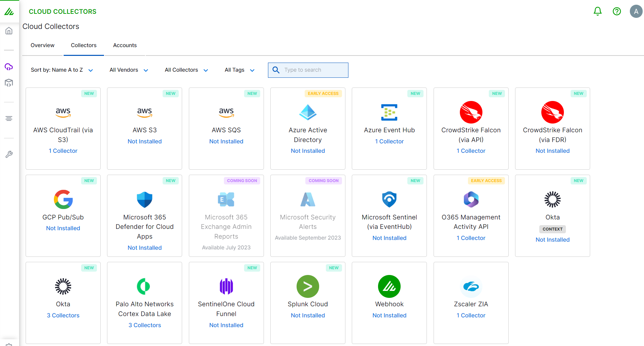Click the "SentinelOne Cloud Funnel" card title

pos(226,309)
